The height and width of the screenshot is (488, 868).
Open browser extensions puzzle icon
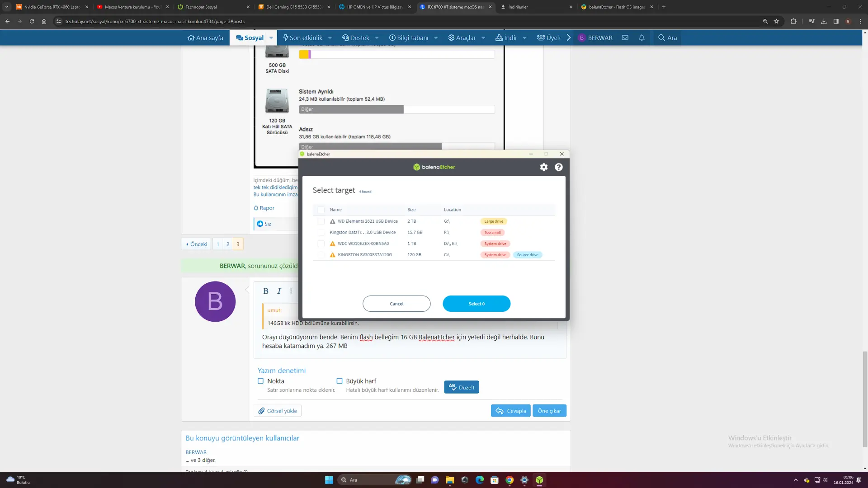pos(793,21)
